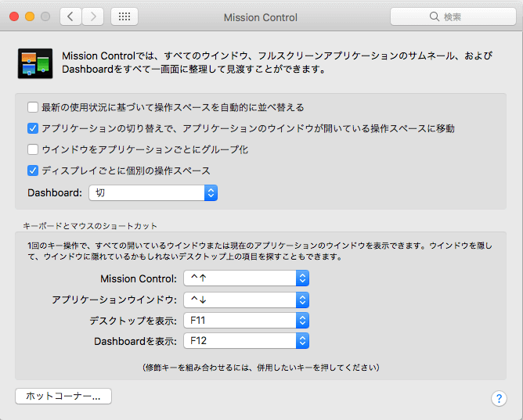
Task: Enable 最新の使用状況に基づいて並べ替える checkbox
Action: click(33, 107)
